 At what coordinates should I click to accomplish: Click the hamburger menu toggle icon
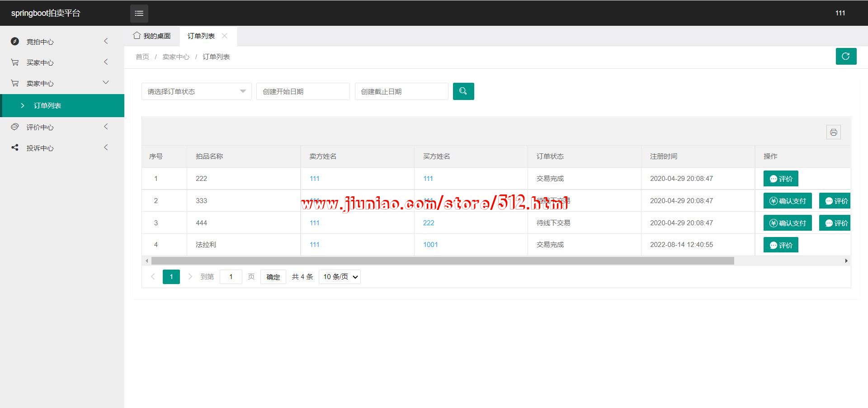pos(139,13)
